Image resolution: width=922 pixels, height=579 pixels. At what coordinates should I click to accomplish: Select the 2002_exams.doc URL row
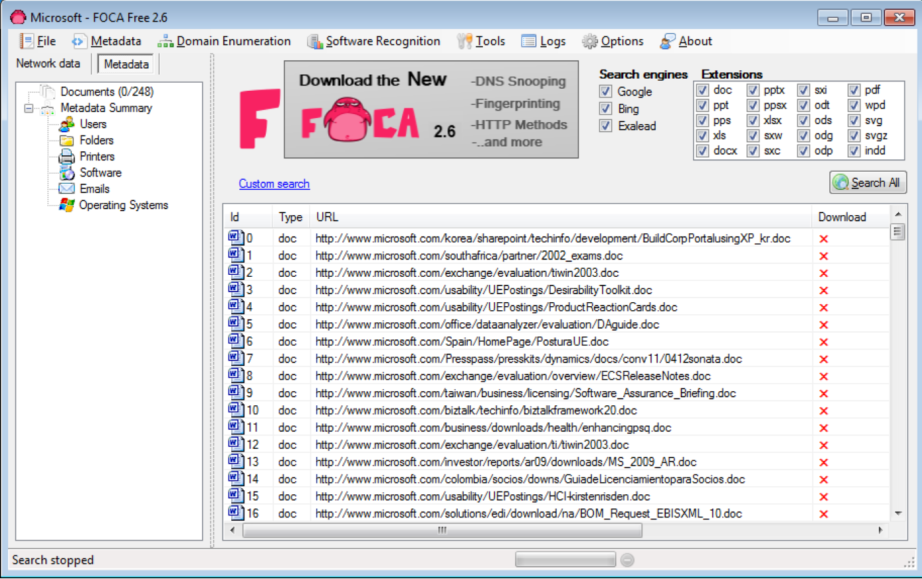pos(469,256)
